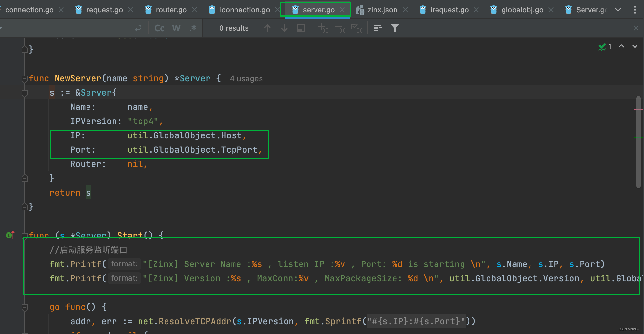The image size is (644, 334).
Task: Open the iconnection.go tab
Action: coord(245,10)
